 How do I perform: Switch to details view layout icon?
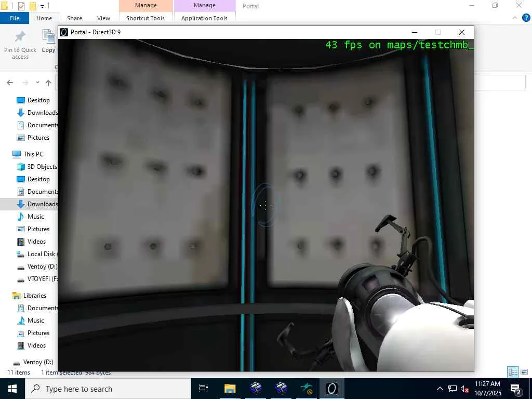(x=513, y=372)
